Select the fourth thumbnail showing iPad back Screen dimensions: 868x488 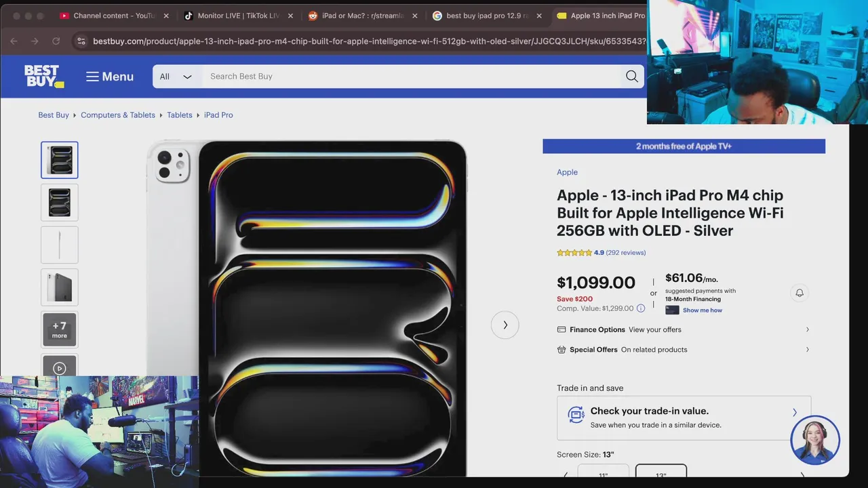click(x=60, y=287)
